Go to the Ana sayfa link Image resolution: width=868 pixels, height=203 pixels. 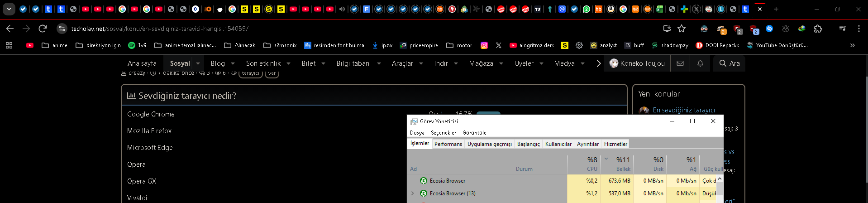142,63
